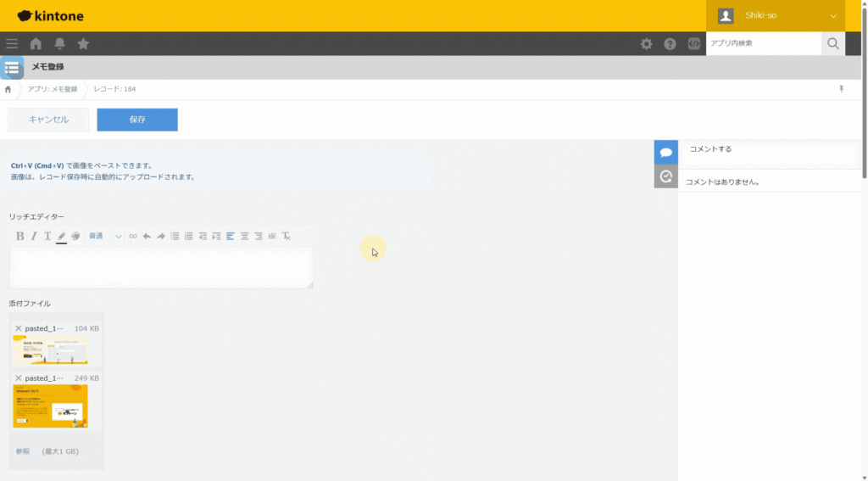Pick the text color pen swatch
Image resolution: width=868 pixels, height=481 pixels.
coord(61,236)
